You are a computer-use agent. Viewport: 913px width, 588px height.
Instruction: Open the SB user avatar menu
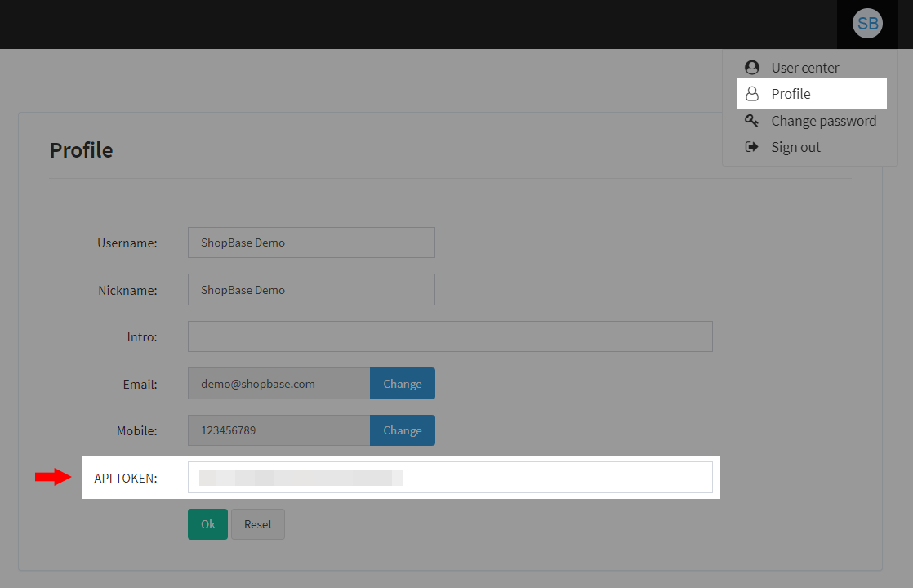867,24
